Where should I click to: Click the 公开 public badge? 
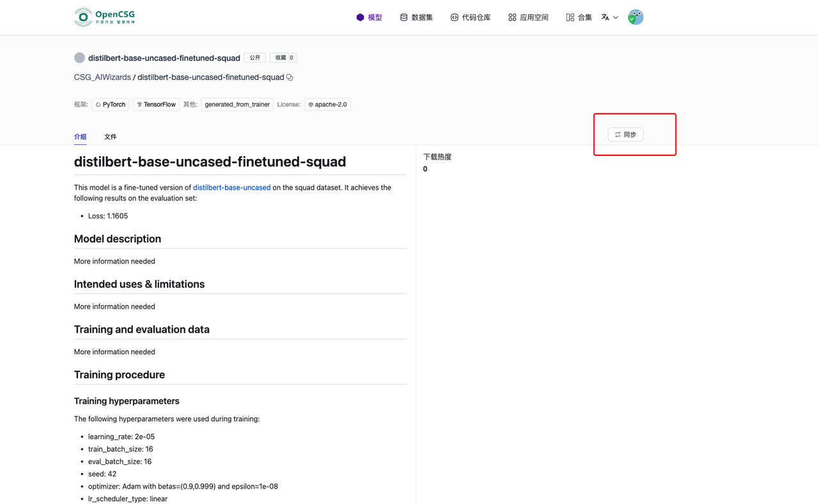[x=255, y=57]
